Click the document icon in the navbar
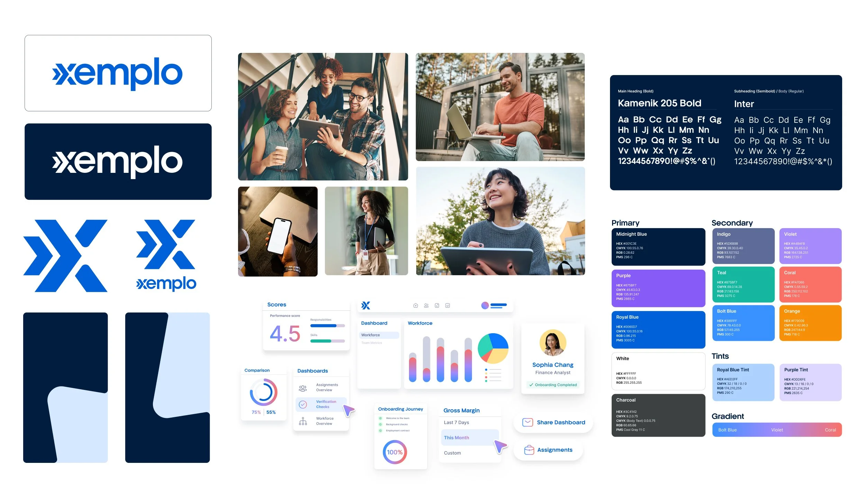 click(437, 306)
